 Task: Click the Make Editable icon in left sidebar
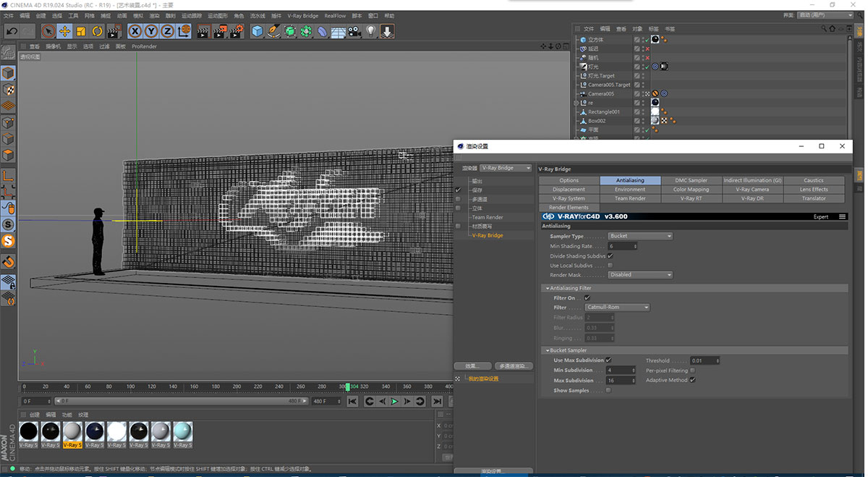click(8, 52)
